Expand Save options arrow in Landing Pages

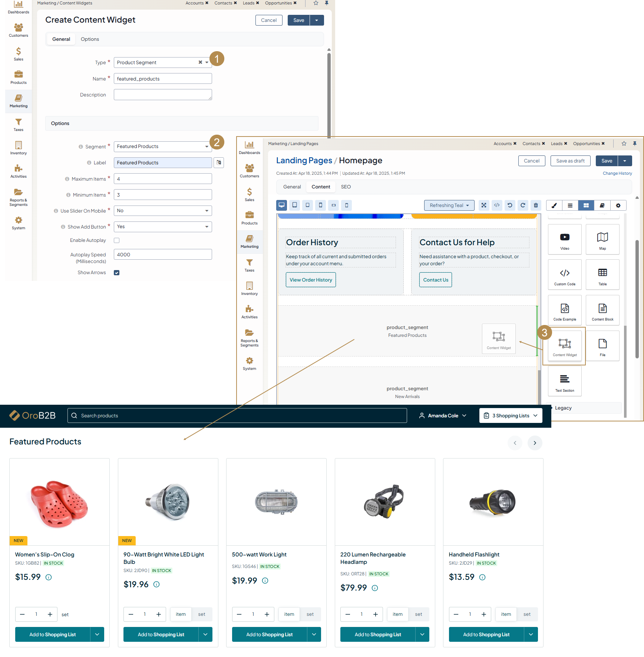(x=625, y=161)
